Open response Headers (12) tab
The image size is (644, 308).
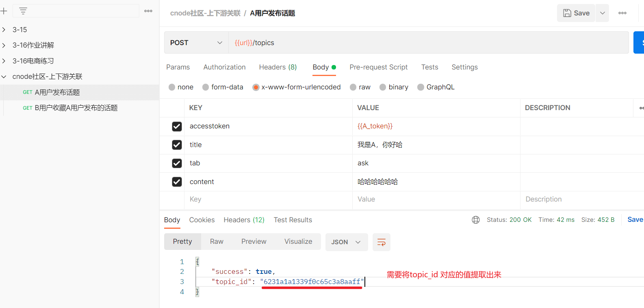[244, 220]
